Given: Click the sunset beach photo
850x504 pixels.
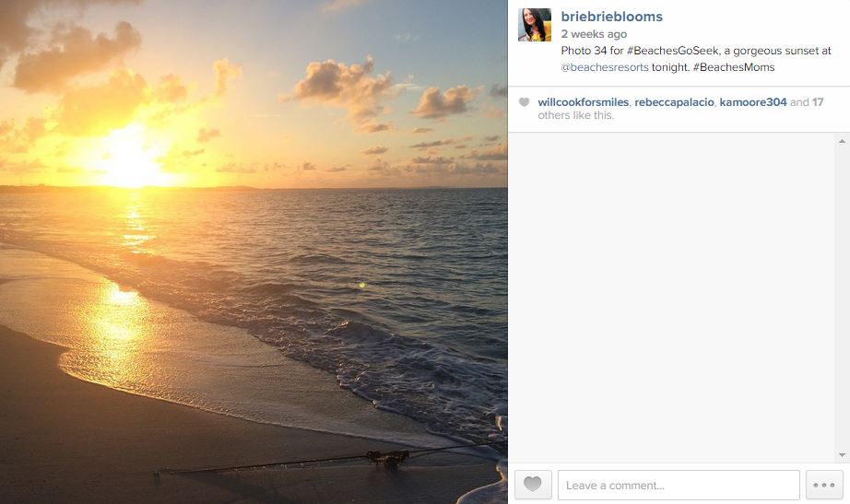Looking at the screenshot, I should [254, 252].
